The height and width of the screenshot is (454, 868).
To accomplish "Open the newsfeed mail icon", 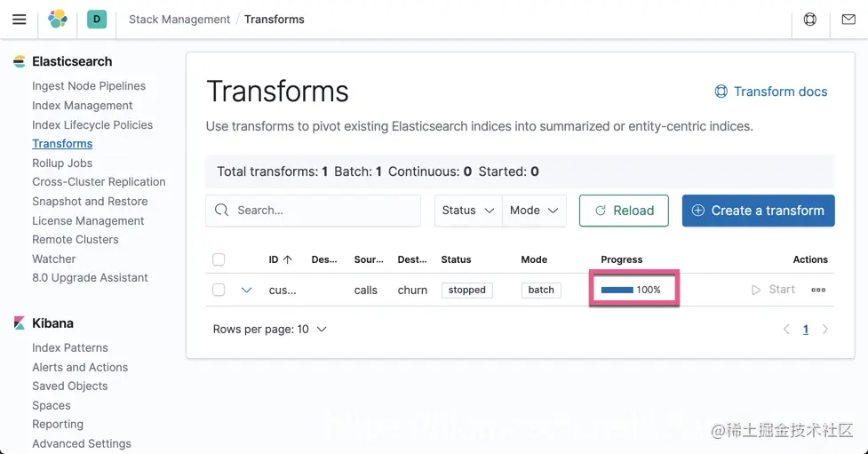I will tap(848, 20).
